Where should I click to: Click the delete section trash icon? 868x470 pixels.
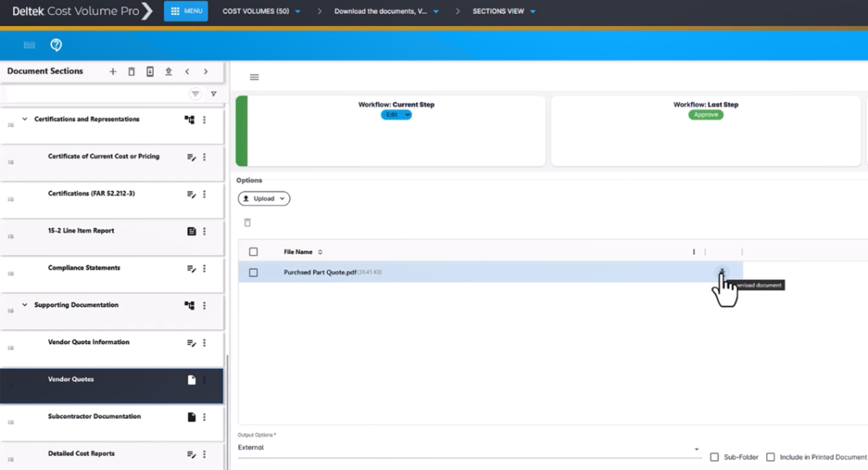tap(131, 72)
